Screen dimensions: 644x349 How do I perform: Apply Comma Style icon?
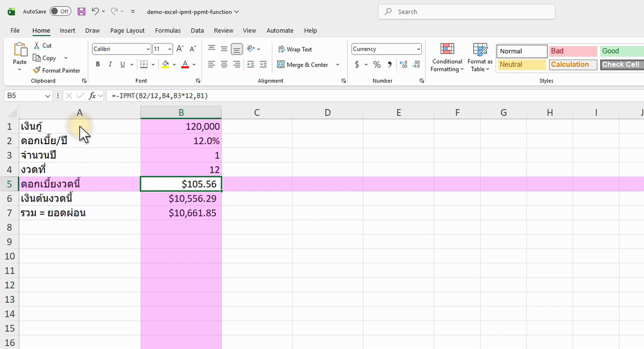[389, 64]
